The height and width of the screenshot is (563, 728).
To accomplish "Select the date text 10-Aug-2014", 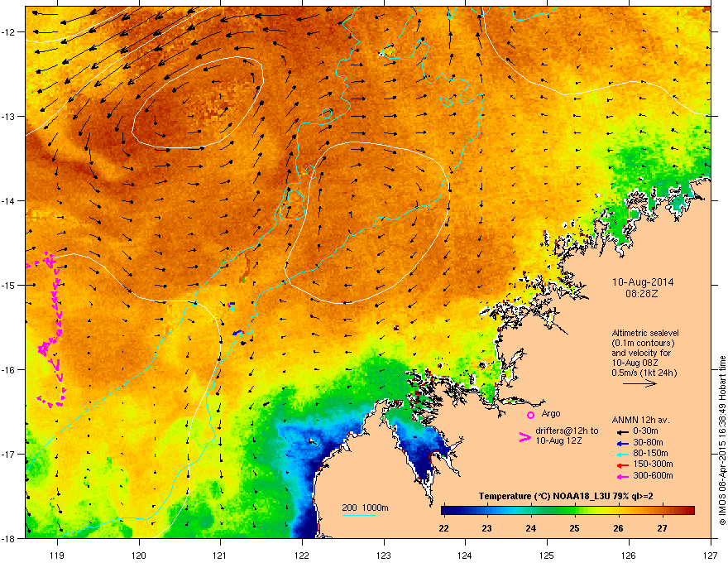I will [643, 282].
